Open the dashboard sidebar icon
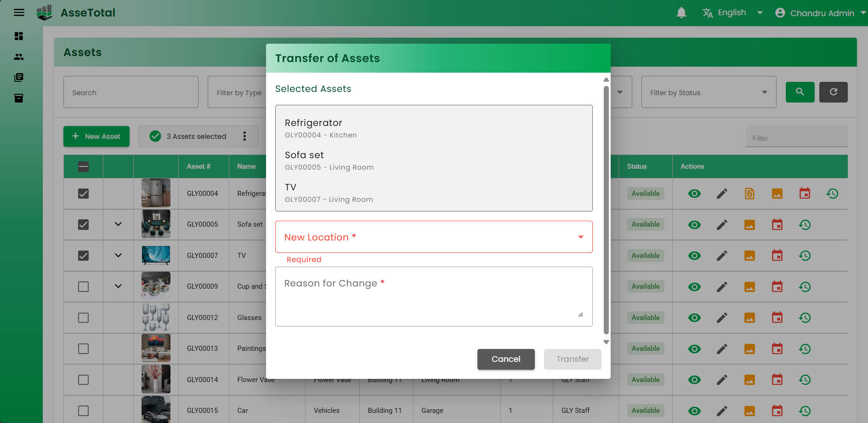This screenshot has height=423, width=868. tap(19, 36)
